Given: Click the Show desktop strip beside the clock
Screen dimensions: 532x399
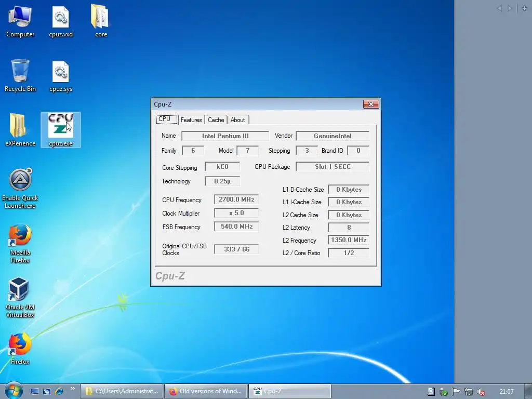Looking at the screenshot, I should [x=528, y=392].
